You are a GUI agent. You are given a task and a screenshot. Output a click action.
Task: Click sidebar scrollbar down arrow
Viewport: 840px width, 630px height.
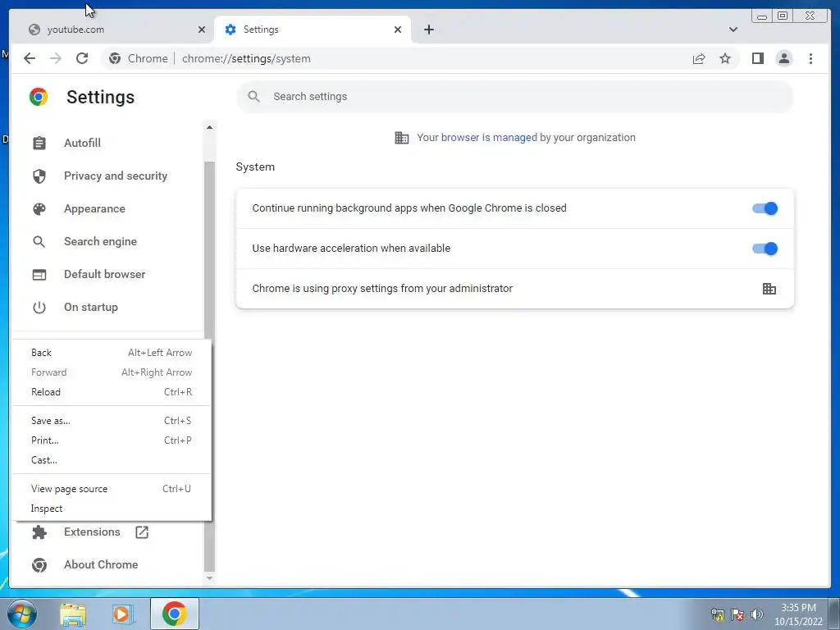[x=209, y=578]
